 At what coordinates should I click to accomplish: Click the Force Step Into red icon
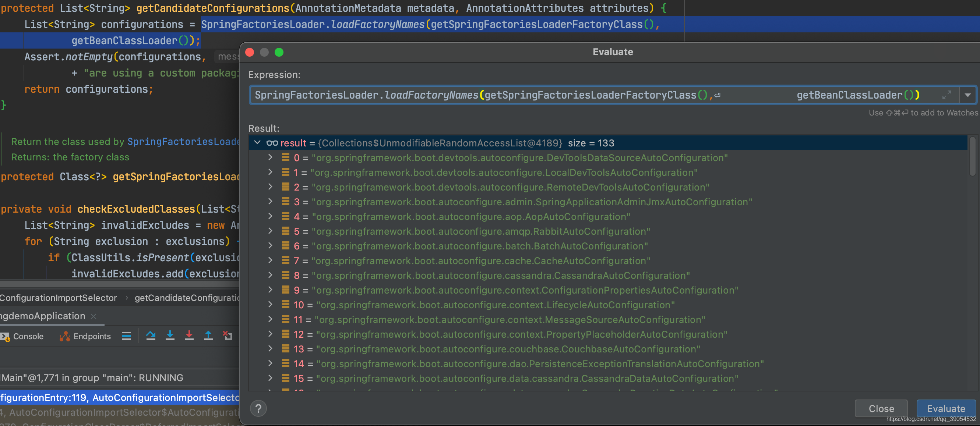[x=189, y=336]
